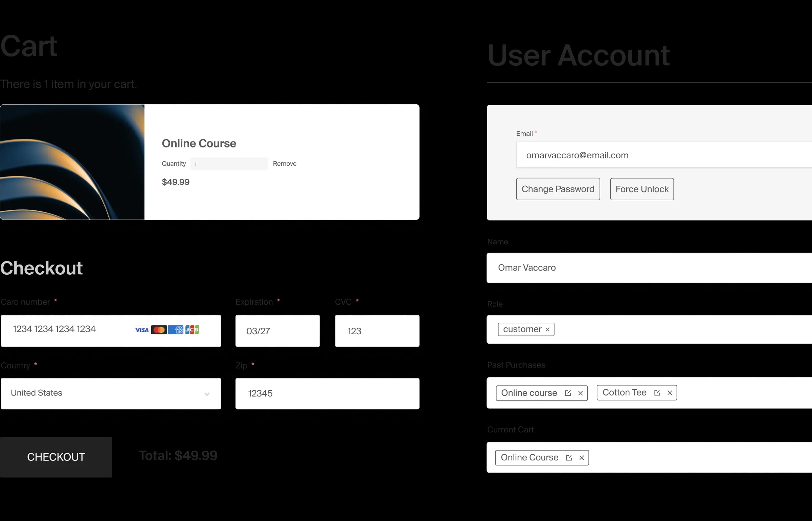Click the edit icon on Online course purchase
Viewport: 812px width, 521px height.
pyautogui.click(x=566, y=392)
